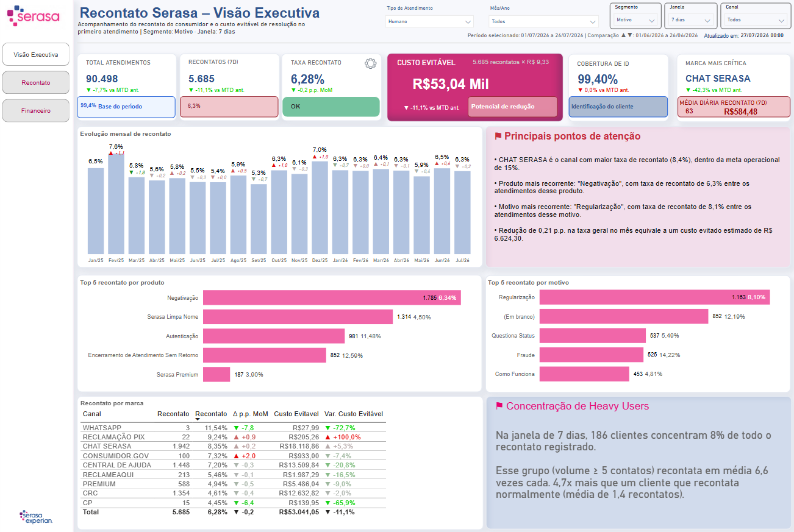Select the CRC row label in table

click(90, 493)
